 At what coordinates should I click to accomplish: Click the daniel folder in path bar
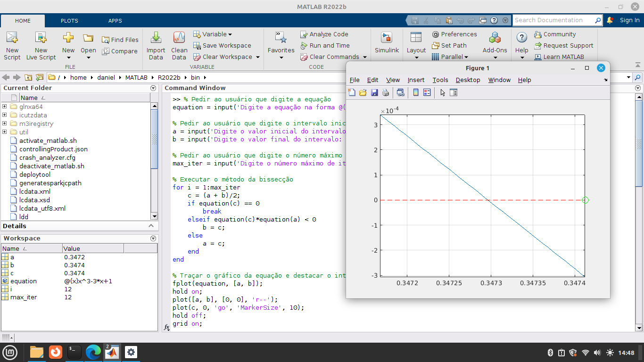(106, 77)
